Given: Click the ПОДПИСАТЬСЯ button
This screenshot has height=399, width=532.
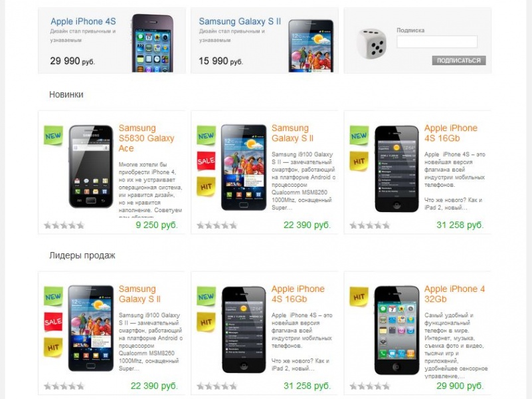Looking at the screenshot, I should click(x=459, y=61).
